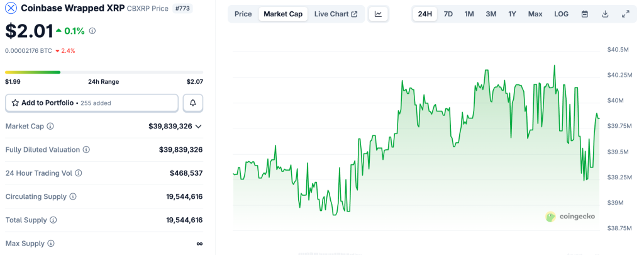Image resolution: width=644 pixels, height=255 pixels.
Task: Click the Coinbase Wrapped XRP coin logo
Action: pos(11,8)
